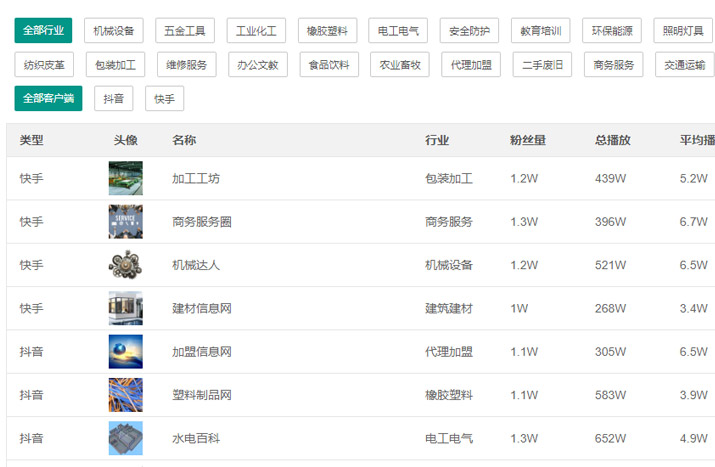
Task: Select 农业畜牧 industry tag
Action: click(400, 65)
